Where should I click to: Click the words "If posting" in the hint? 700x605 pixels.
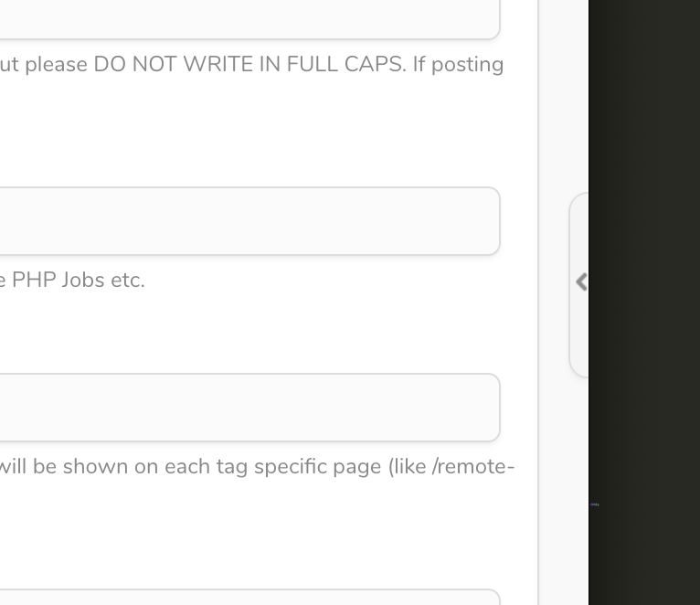[459, 65]
